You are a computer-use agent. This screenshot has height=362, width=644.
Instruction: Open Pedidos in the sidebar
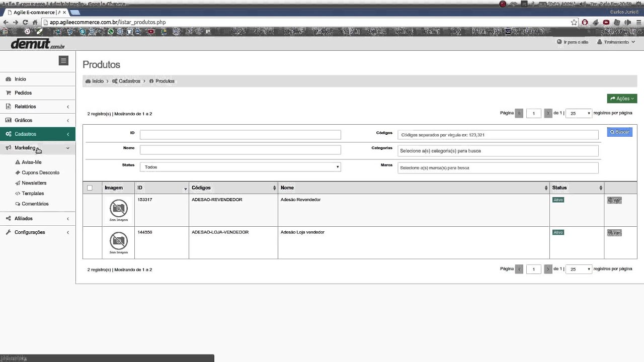[38, 93]
